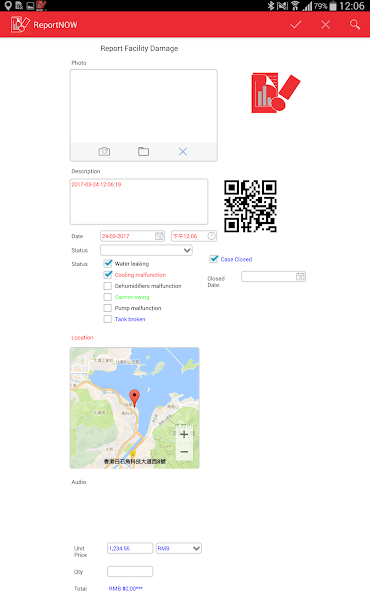This screenshot has height=592, width=370.
Task: Tap the empty photo preview area
Action: 143,106
